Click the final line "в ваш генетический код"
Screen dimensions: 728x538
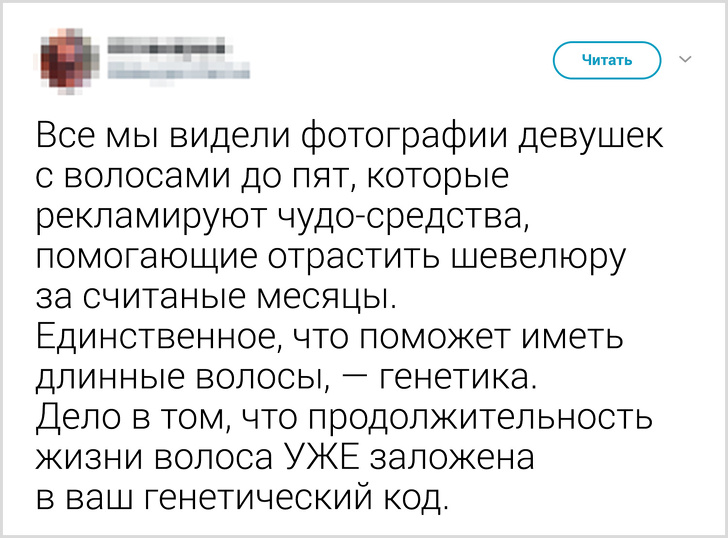238,498
